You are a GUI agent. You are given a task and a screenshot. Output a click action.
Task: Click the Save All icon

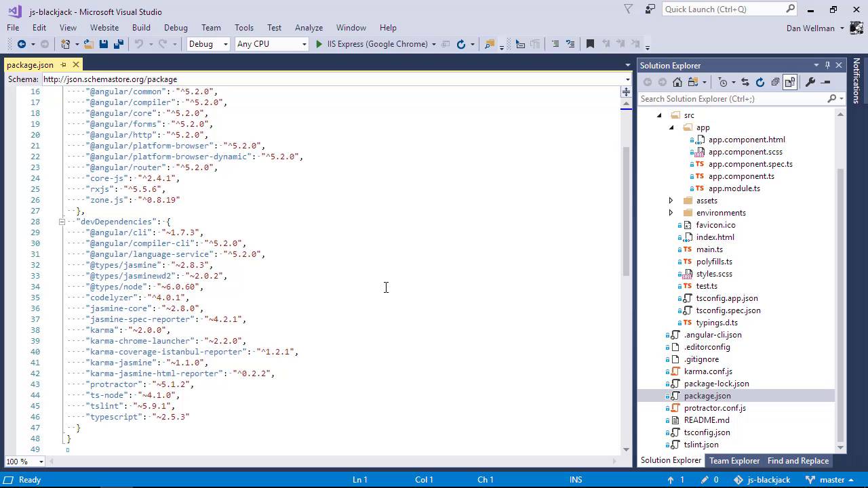click(118, 44)
